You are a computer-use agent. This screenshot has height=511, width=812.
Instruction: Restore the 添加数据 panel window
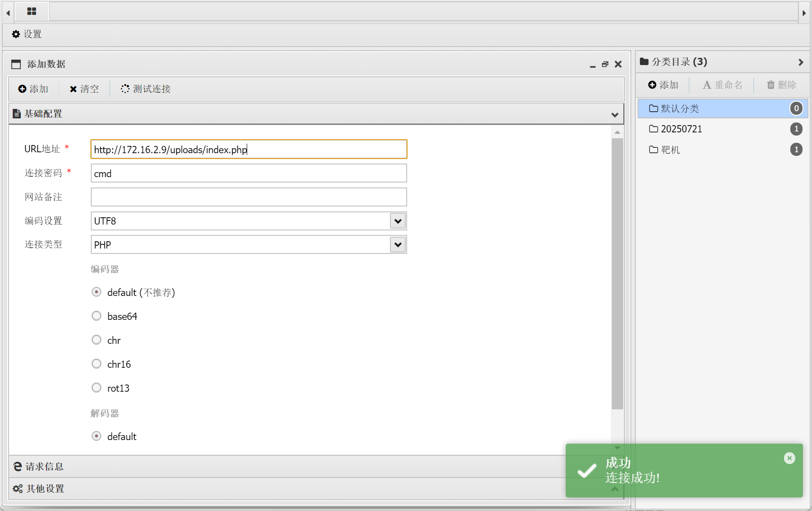[x=605, y=65]
